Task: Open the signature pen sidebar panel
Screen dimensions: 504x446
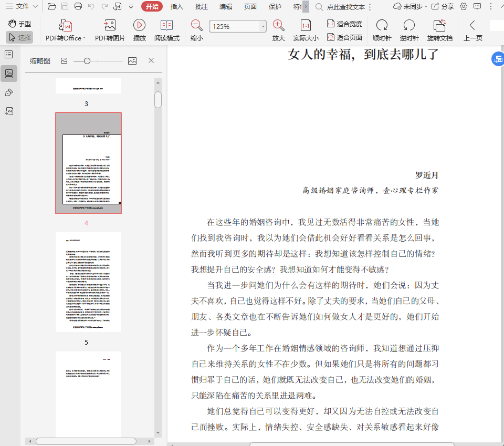Action: pyautogui.click(x=9, y=92)
